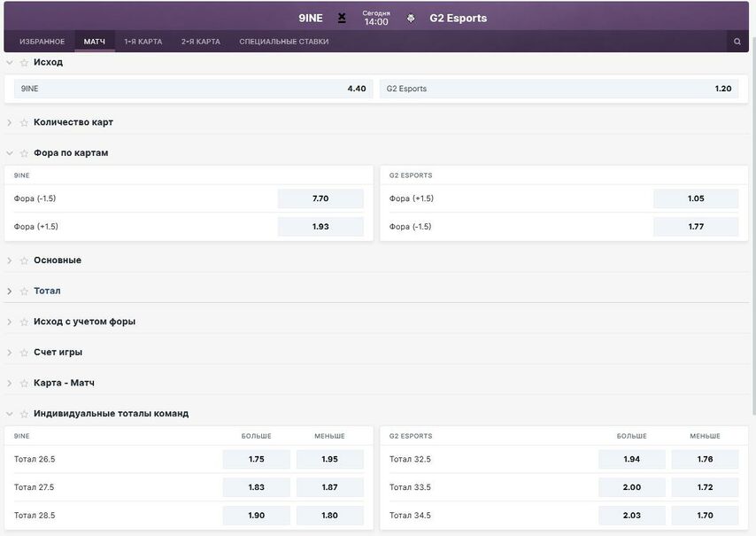Viewport: 756px width, 536px height.
Task: Expand the Карта - Матч section
Action: (x=10, y=384)
